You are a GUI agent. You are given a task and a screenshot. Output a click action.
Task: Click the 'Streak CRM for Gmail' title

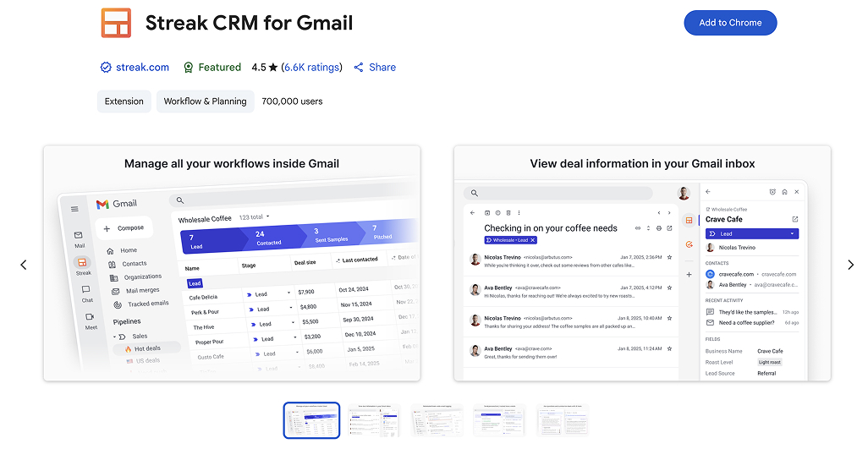click(x=249, y=23)
